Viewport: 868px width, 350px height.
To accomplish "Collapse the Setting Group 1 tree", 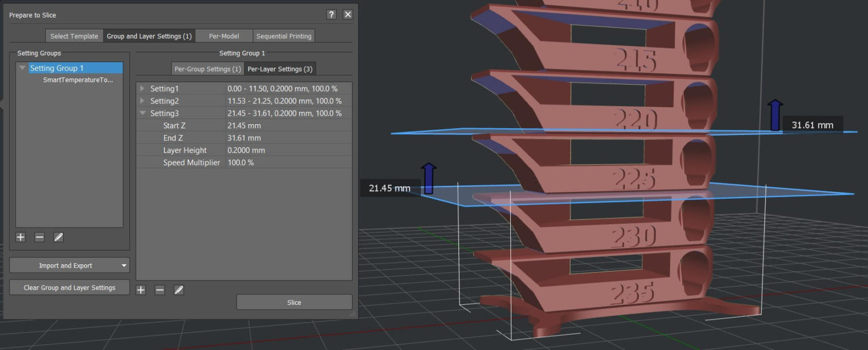I will click(21, 68).
